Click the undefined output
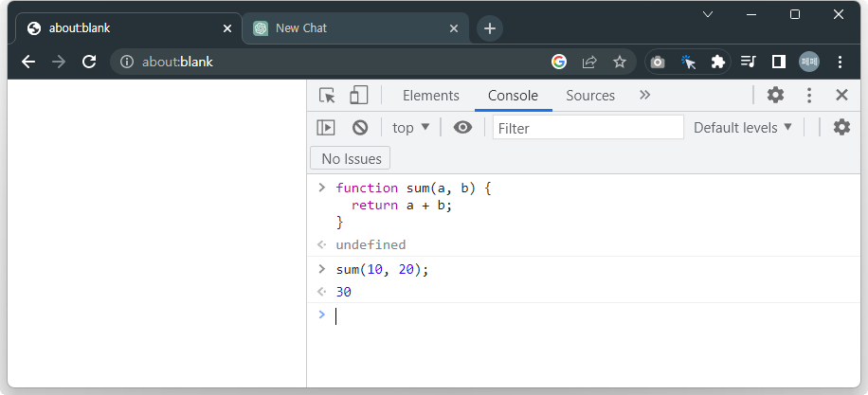Image resolution: width=868 pixels, height=395 pixels. (x=371, y=244)
